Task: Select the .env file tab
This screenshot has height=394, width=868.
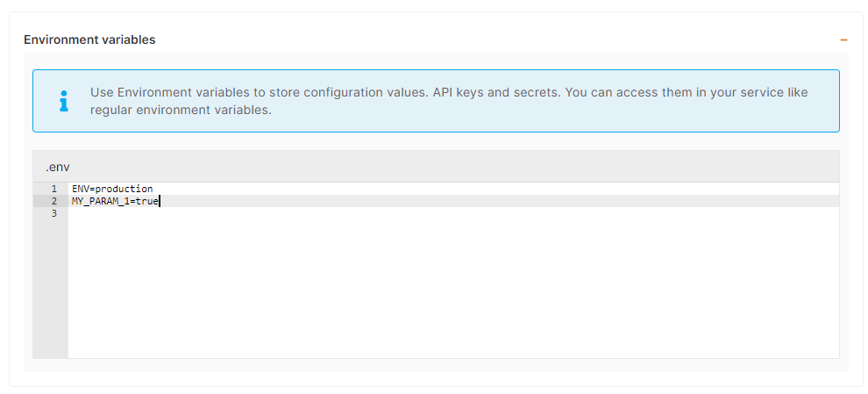Action: 58,166
